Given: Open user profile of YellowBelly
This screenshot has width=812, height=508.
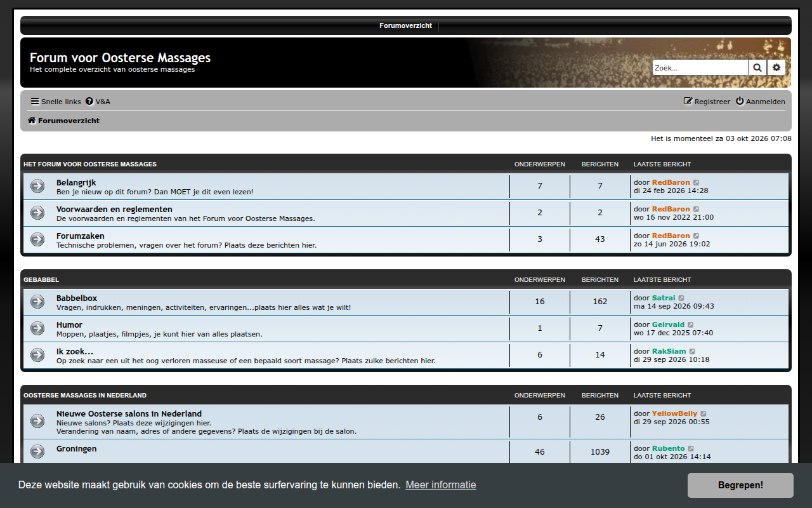Looking at the screenshot, I should [675, 413].
